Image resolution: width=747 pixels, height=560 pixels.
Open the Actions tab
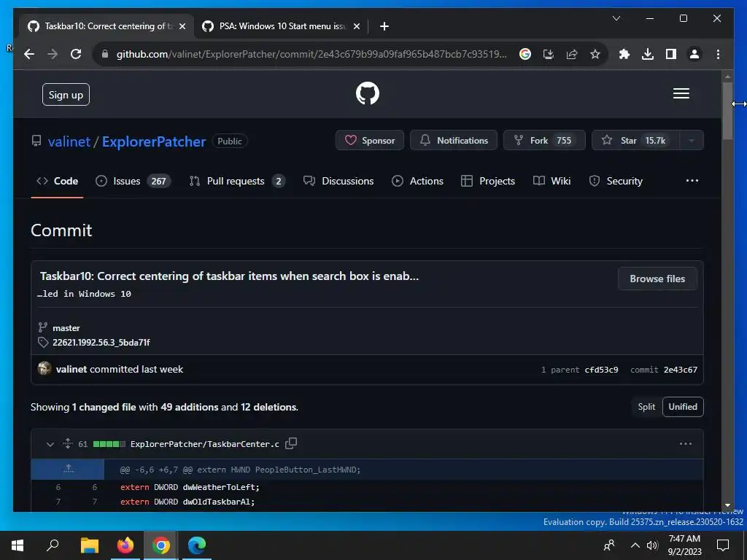417,181
